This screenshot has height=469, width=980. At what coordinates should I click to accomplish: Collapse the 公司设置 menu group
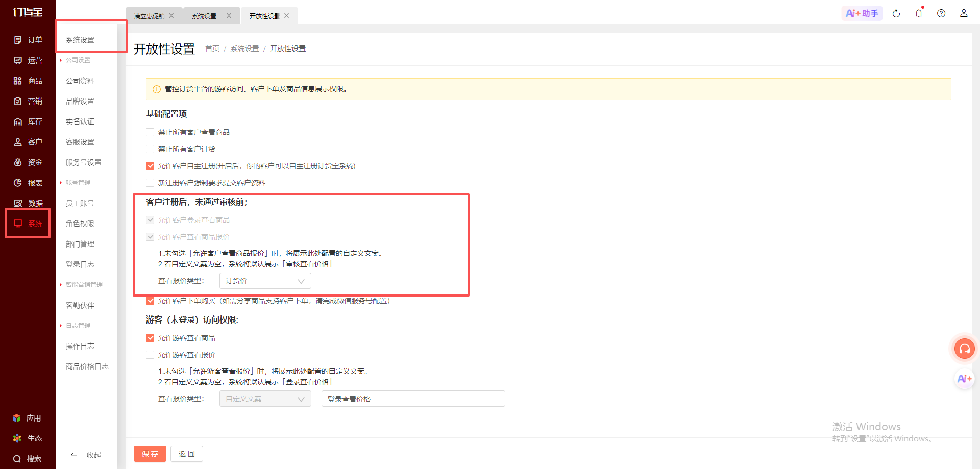pos(78,60)
